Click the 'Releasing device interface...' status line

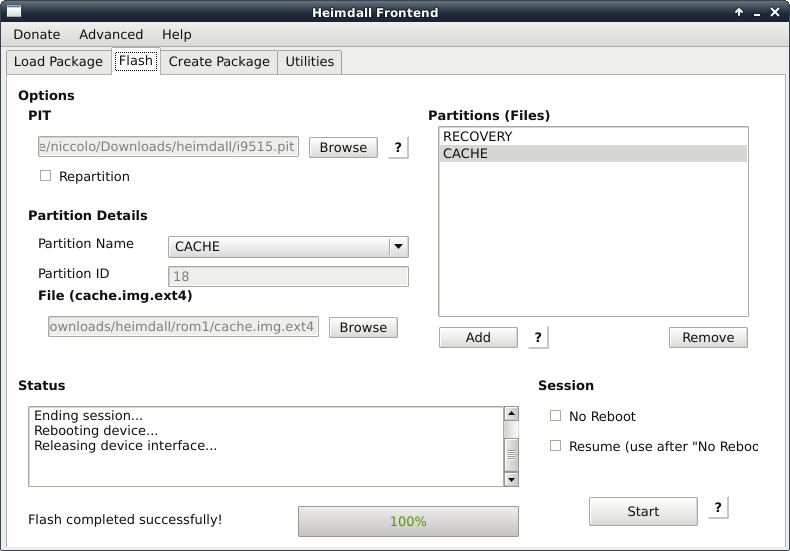click(x=125, y=446)
